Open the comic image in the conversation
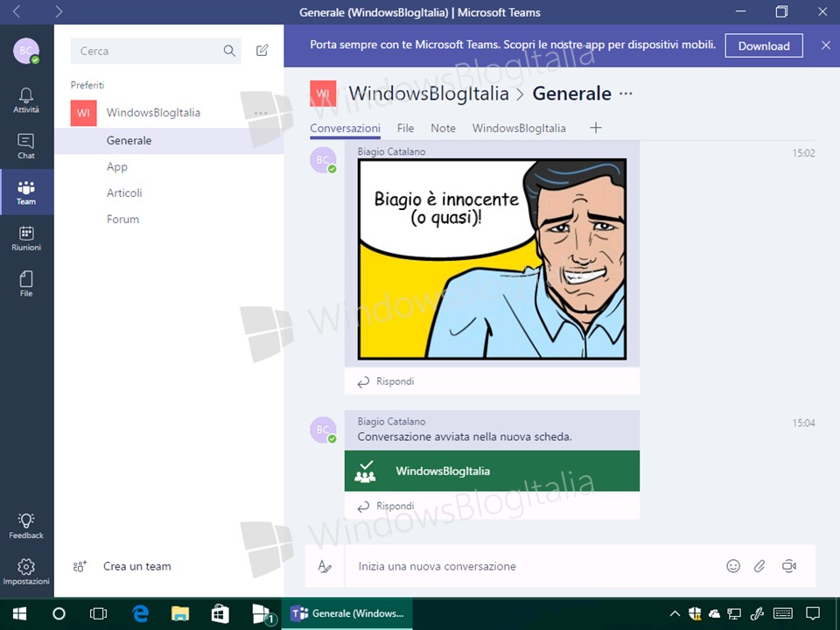Screen dimensions: 840x630 click(492, 259)
